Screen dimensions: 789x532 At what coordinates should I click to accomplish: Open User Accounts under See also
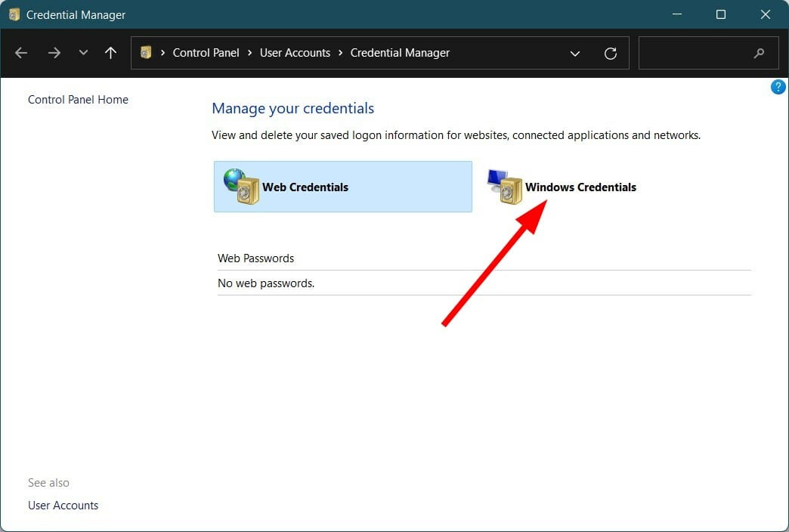[63, 505]
